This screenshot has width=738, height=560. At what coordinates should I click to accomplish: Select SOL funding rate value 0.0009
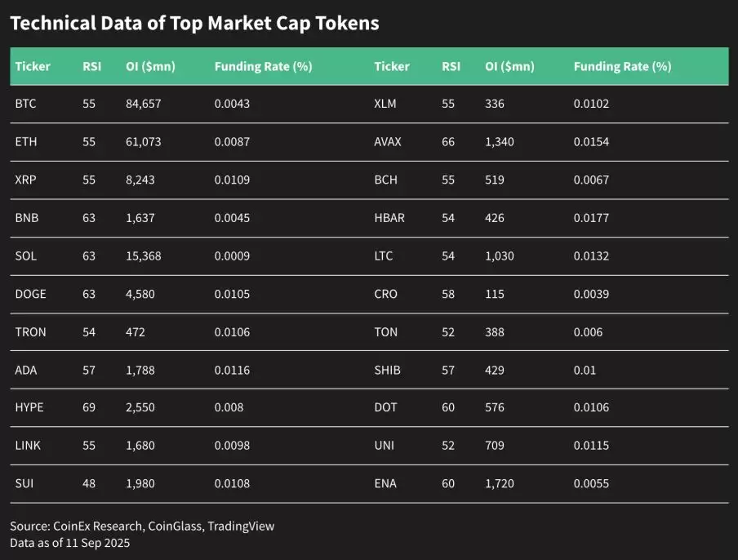pyautogui.click(x=232, y=256)
